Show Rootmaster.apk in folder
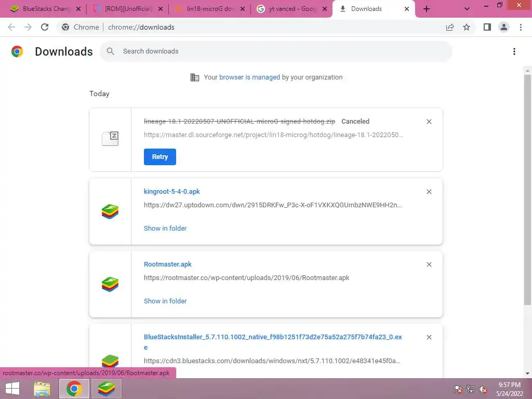Image resolution: width=532 pixels, height=399 pixels. tap(165, 301)
